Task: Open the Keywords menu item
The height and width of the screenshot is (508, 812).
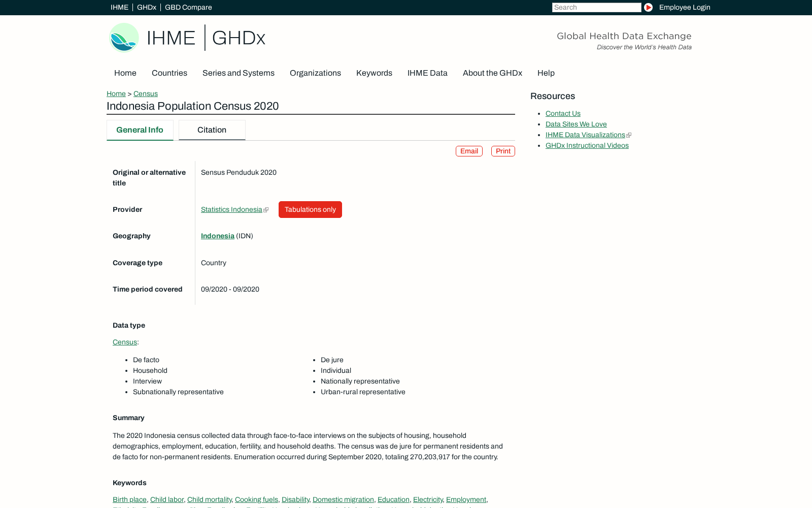Action: pos(374,73)
